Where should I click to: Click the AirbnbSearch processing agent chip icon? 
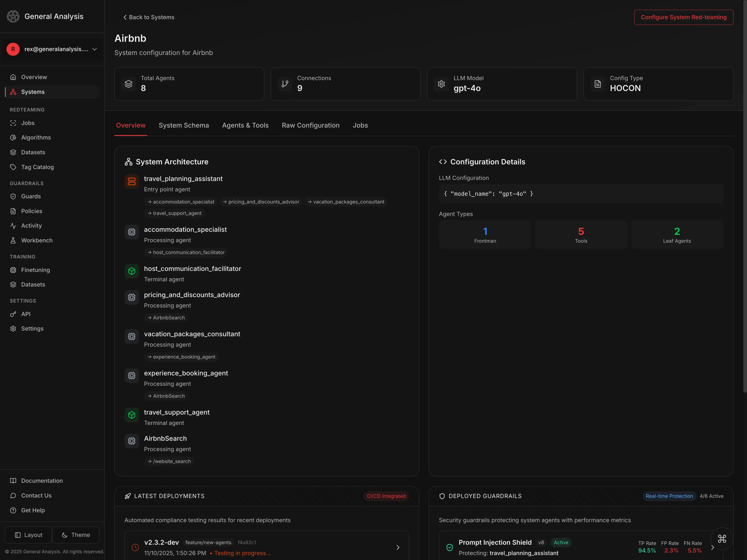point(131,441)
